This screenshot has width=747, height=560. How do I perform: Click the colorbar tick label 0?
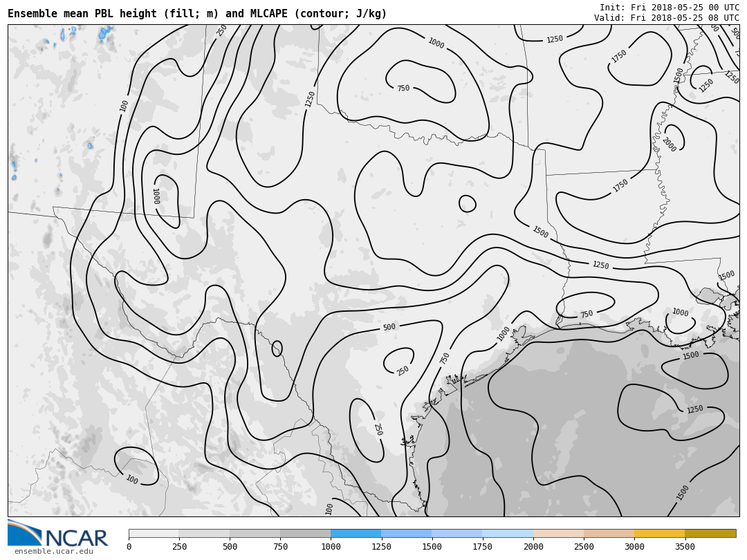tap(129, 547)
